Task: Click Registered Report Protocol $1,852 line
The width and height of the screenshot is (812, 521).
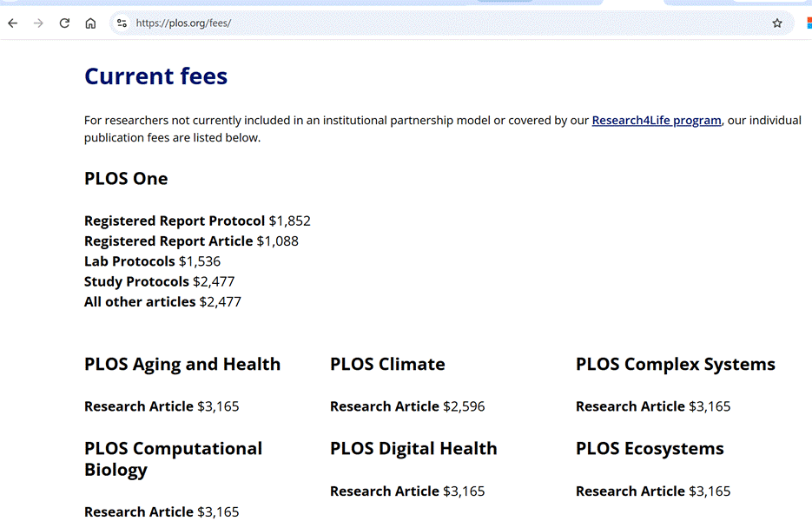Action: pos(197,221)
